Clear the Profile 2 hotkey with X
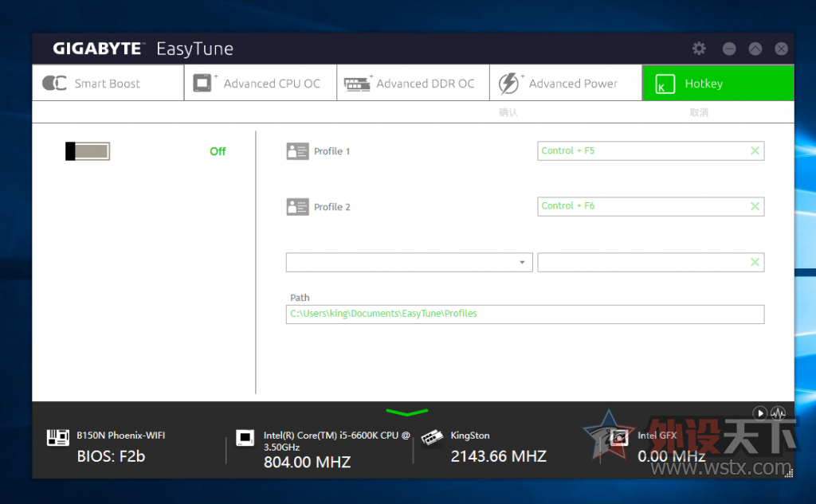 pyautogui.click(x=755, y=206)
